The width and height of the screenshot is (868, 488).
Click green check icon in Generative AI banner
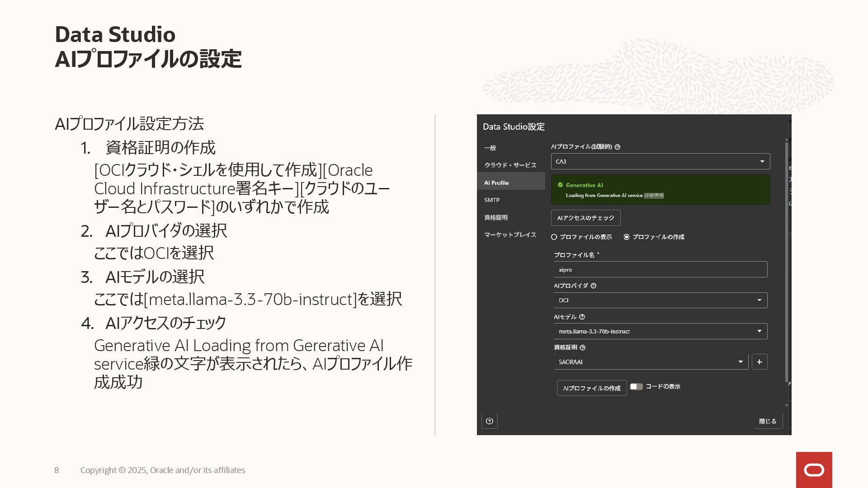coord(560,185)
